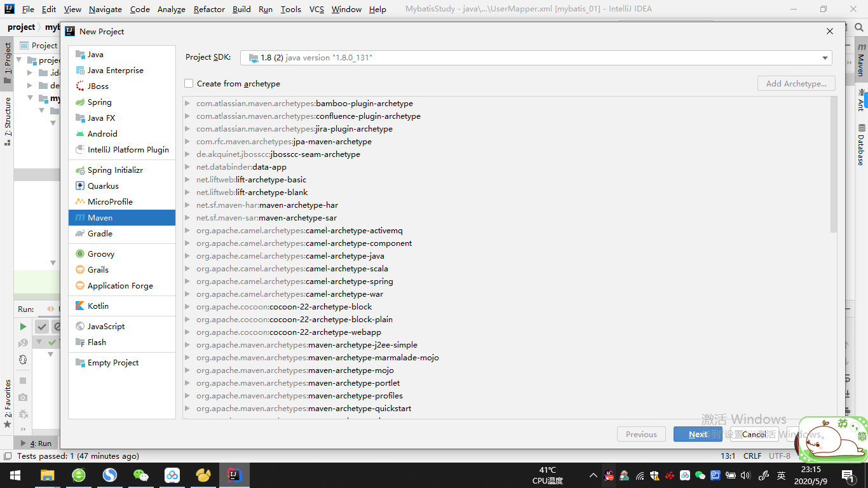Click the UTF-8 encoding status indicator
868x488 pixels.
pyautogui.click(x=780, y=456)
